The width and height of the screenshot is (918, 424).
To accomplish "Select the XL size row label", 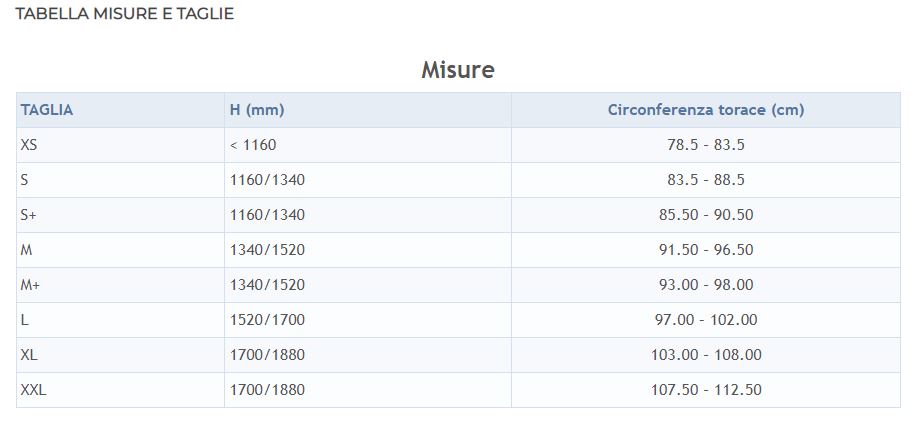I will [29, 355].
